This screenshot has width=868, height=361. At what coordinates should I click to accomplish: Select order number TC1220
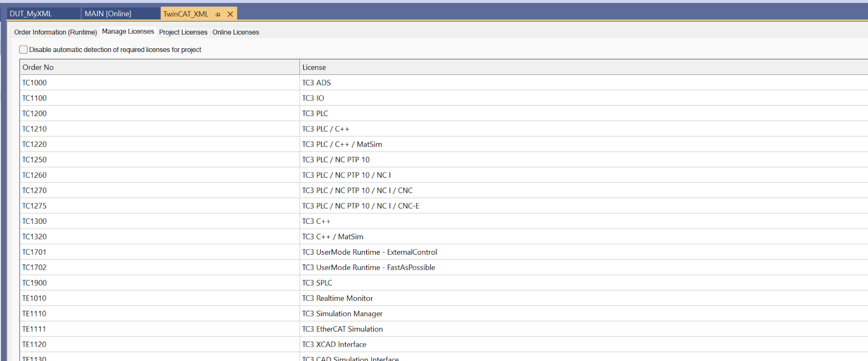tap(159, 144)
